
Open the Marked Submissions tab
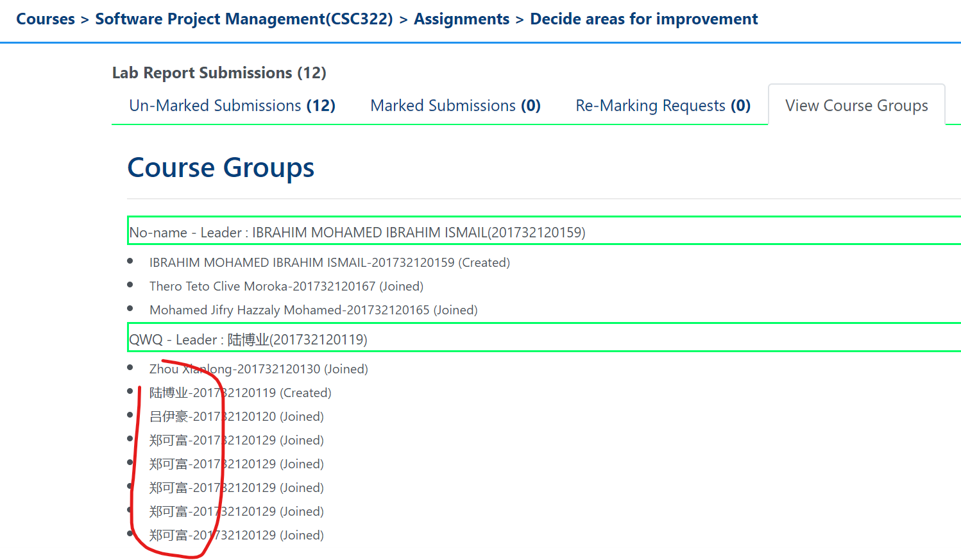coord(455,106)
